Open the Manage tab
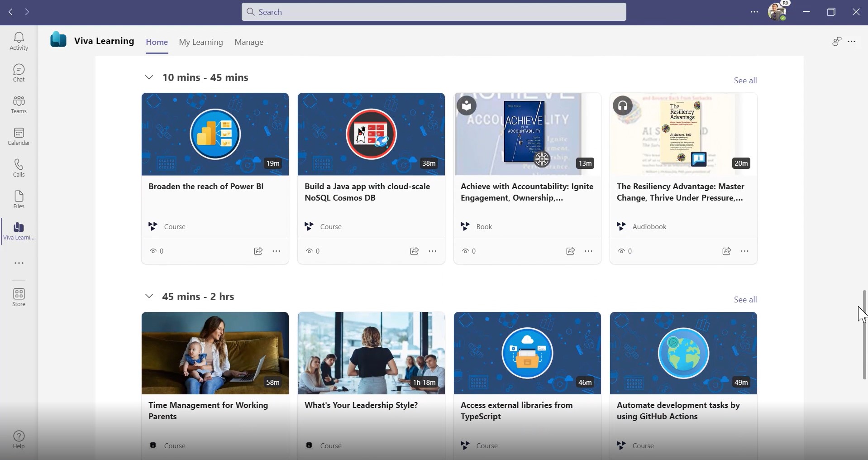 tap(249, 42)
